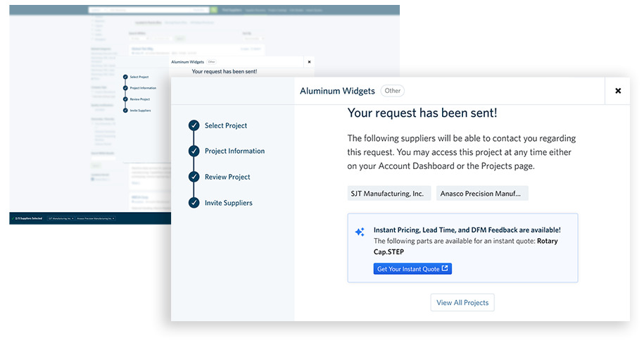The width and height of the screenshot is (644, 355).
Task: Go to Select Project step in large dialog
Action: (226, 125)
